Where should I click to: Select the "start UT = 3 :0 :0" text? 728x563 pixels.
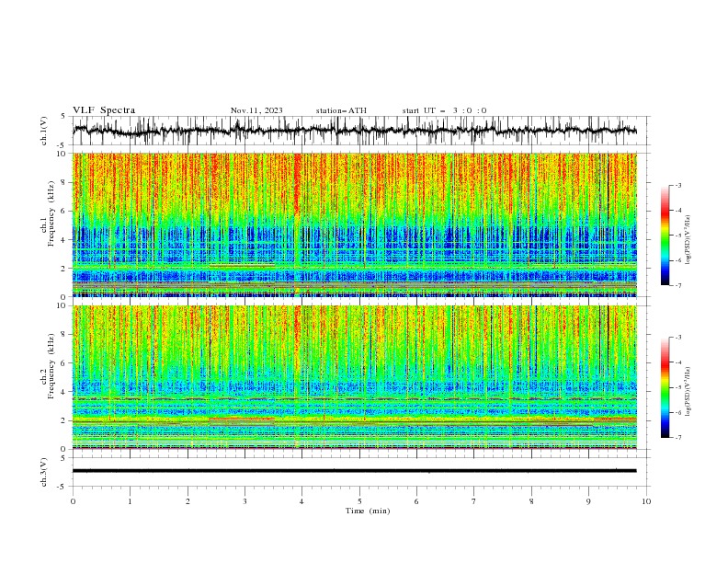[444, 110]
